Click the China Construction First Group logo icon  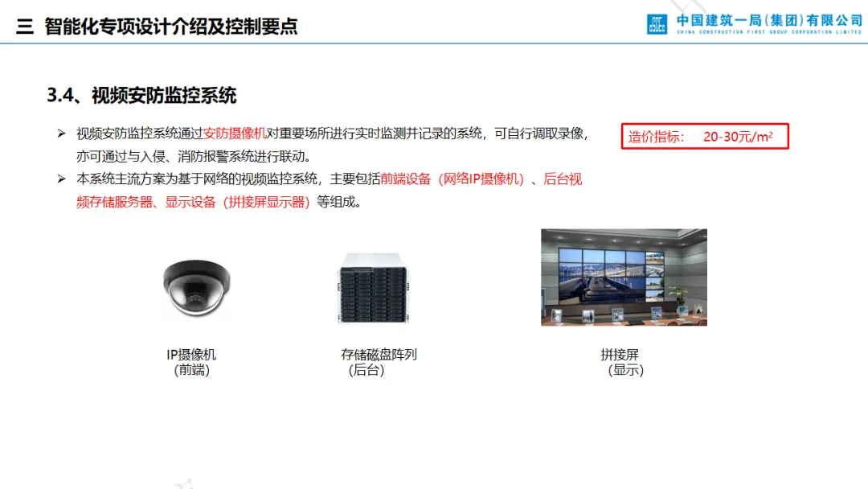657,24
